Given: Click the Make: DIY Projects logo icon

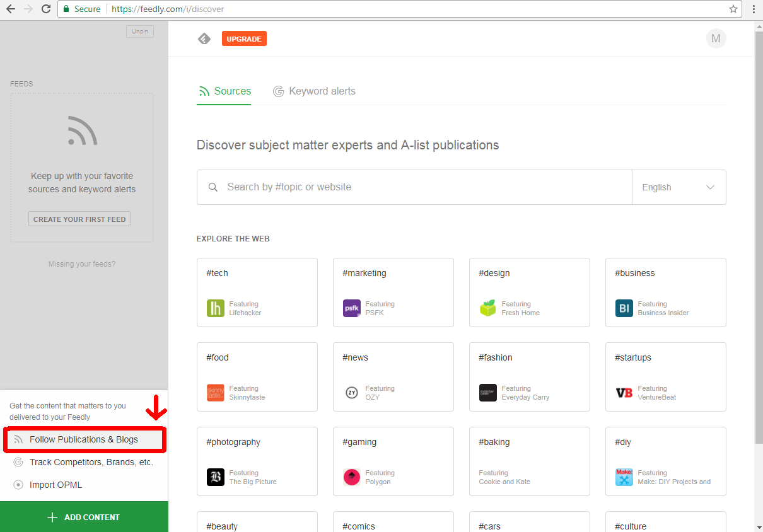Looking at the screenshot, I should click(x=624, y=477).
